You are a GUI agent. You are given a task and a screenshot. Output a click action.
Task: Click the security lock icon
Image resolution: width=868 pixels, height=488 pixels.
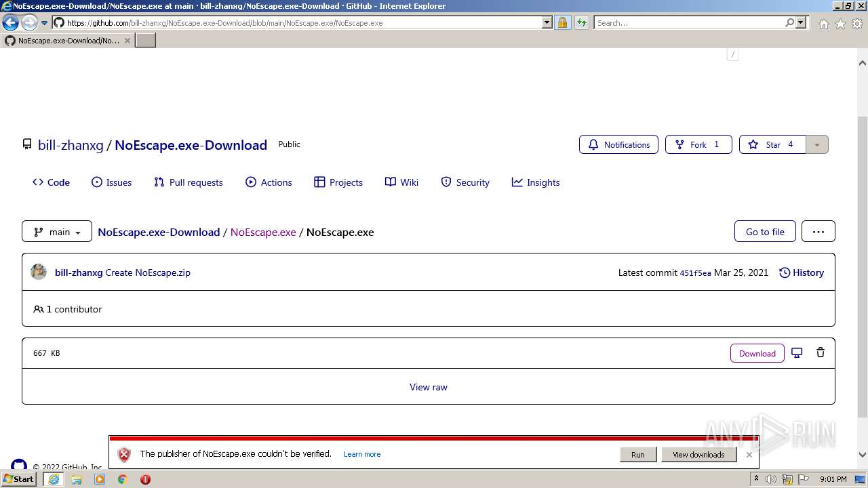click(x=562, y=22)
